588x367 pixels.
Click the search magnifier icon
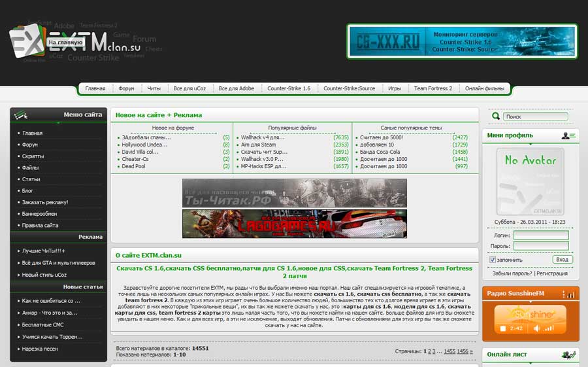pos(497,116)
